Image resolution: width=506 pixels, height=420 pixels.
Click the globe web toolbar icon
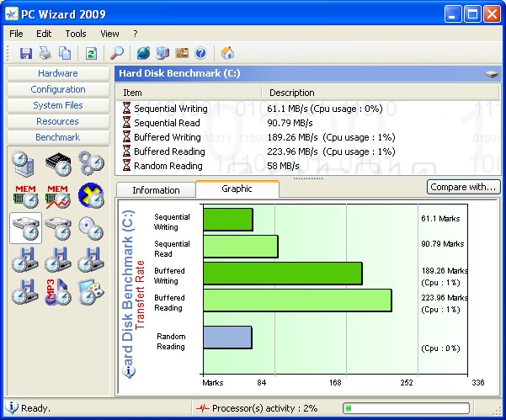[143, 53]
